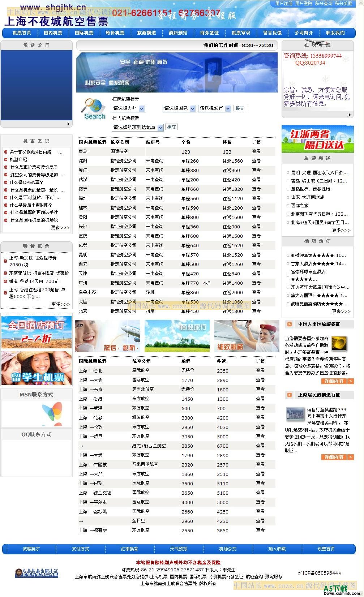
Task: Open 酒店预定 in the navigation bar
Action: [178, 33]
